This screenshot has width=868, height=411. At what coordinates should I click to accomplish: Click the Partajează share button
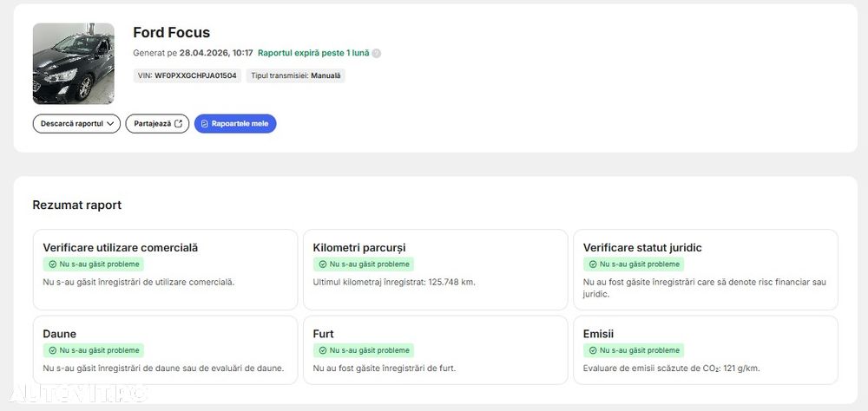point(157,124)
